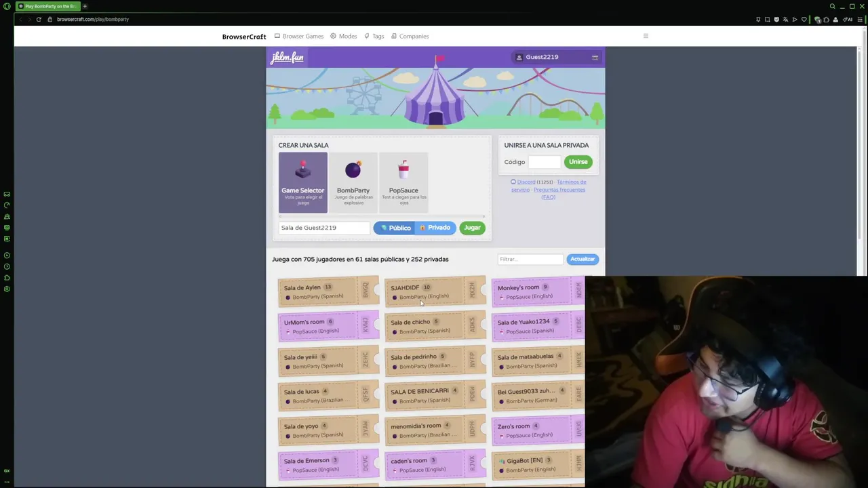The image size is (868, 488).
Task: Open extensions cube in sidebar
Action: click(7, 278)
